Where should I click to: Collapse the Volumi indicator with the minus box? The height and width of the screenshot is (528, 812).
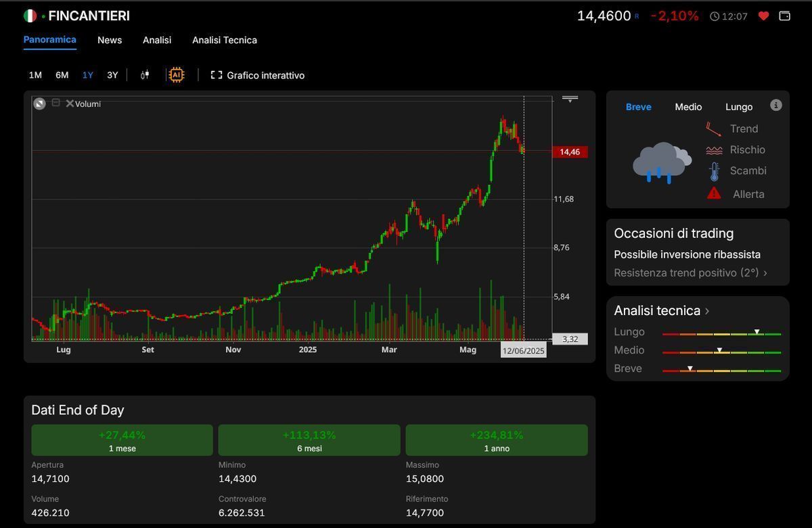point(56,103)
